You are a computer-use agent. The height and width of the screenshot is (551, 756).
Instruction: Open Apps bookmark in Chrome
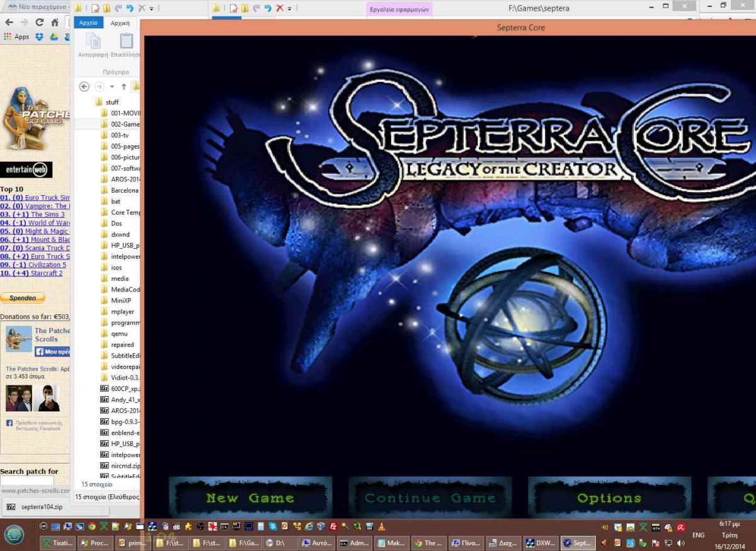click(16, 37)
